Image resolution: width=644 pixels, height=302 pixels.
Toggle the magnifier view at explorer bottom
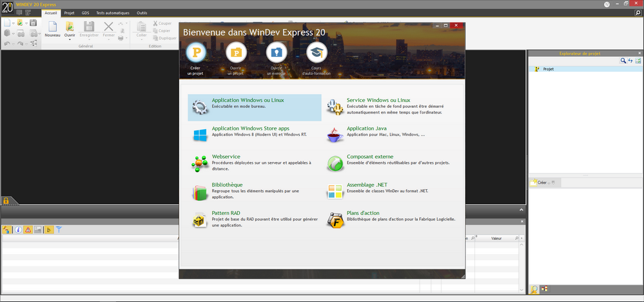(x=534, y=289)
